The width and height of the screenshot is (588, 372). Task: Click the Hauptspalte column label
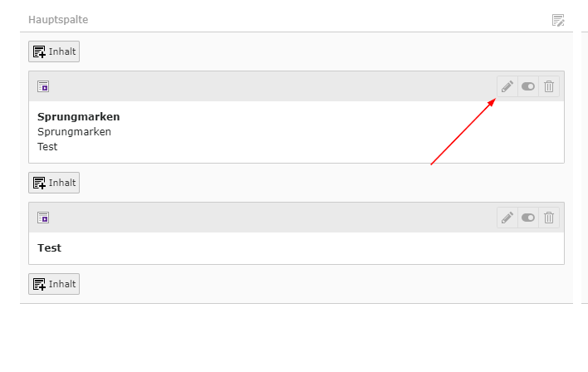click(x=58, y=19)
